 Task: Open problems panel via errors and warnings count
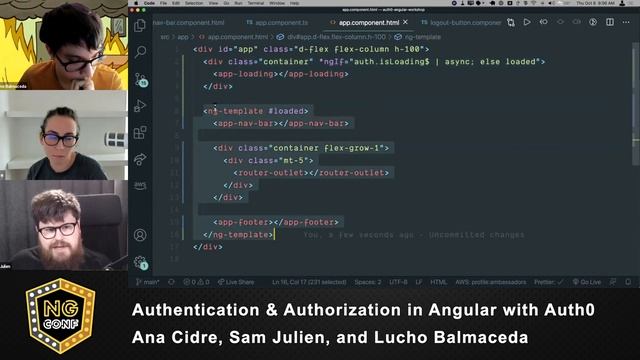pos(196,282)
